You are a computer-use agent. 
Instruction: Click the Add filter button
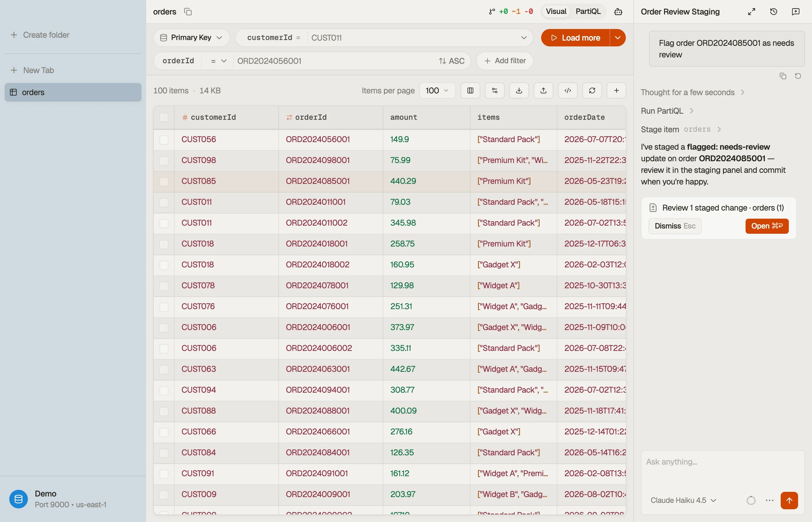coord(505,61)
